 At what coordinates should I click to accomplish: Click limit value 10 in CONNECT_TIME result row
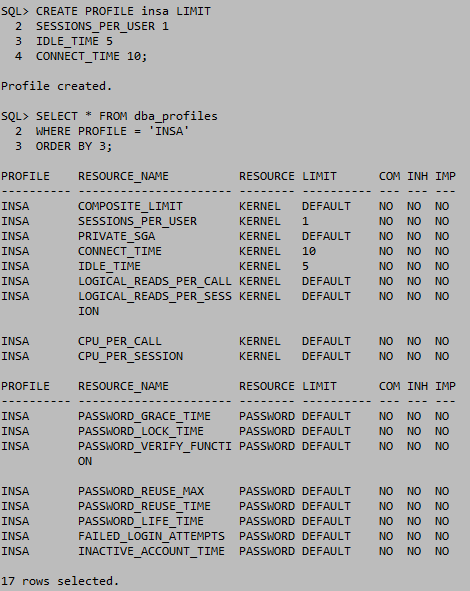click(x=309, y=251)
